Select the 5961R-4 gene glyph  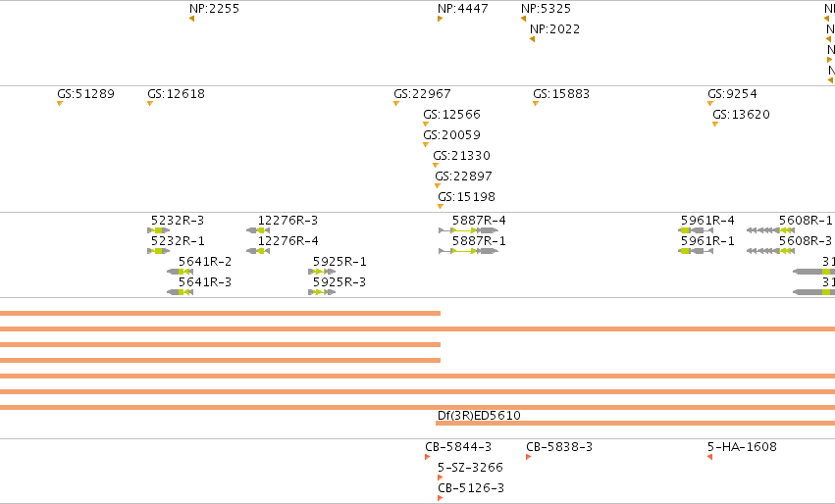696,230
